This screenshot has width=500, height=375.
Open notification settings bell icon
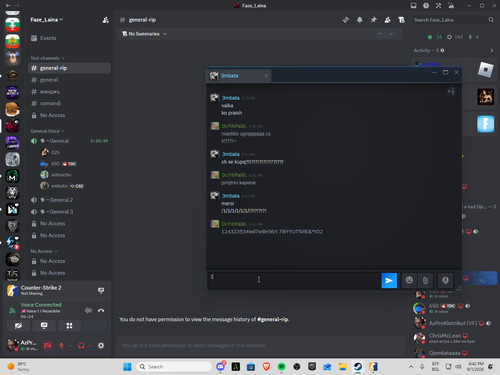pos(360,20)
